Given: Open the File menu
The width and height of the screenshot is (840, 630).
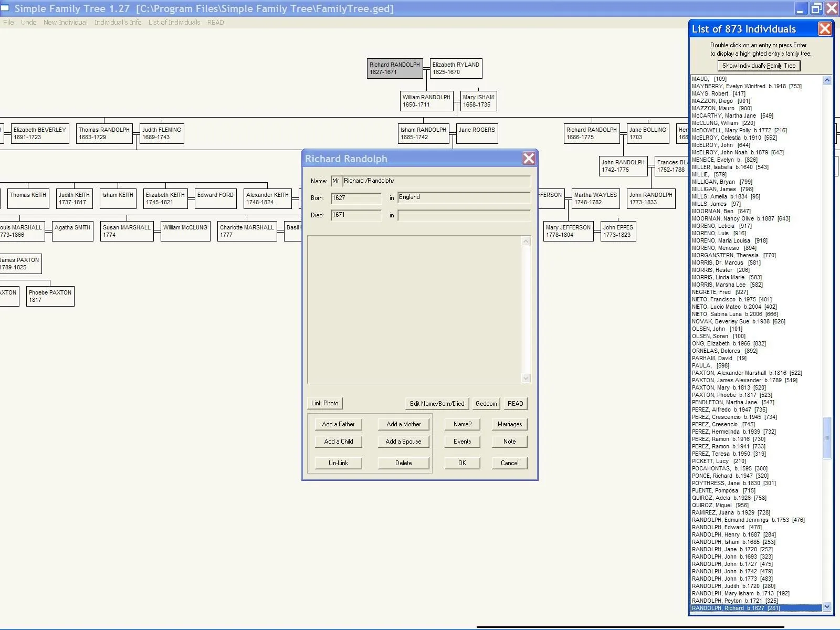Looking at the screenshot, I should [8, 22].
